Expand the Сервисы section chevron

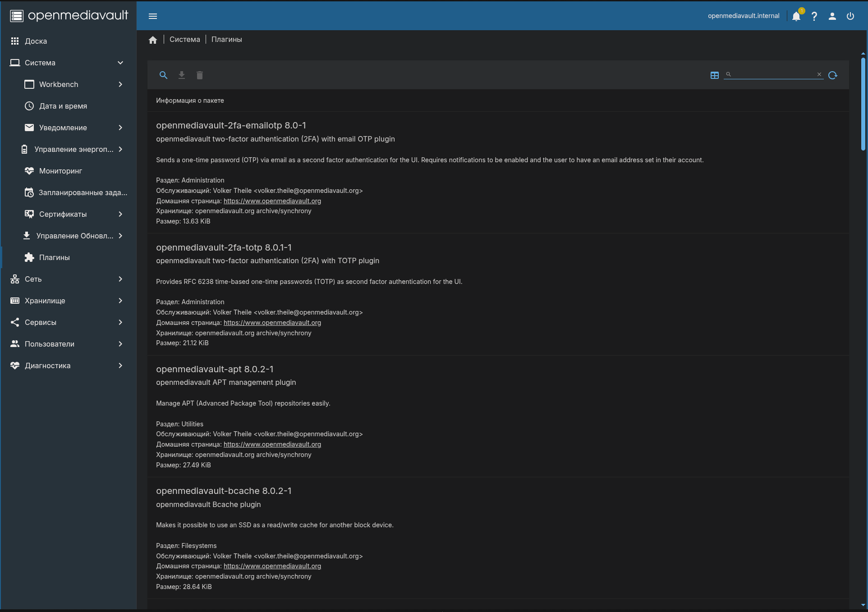(x=120, y=322)
